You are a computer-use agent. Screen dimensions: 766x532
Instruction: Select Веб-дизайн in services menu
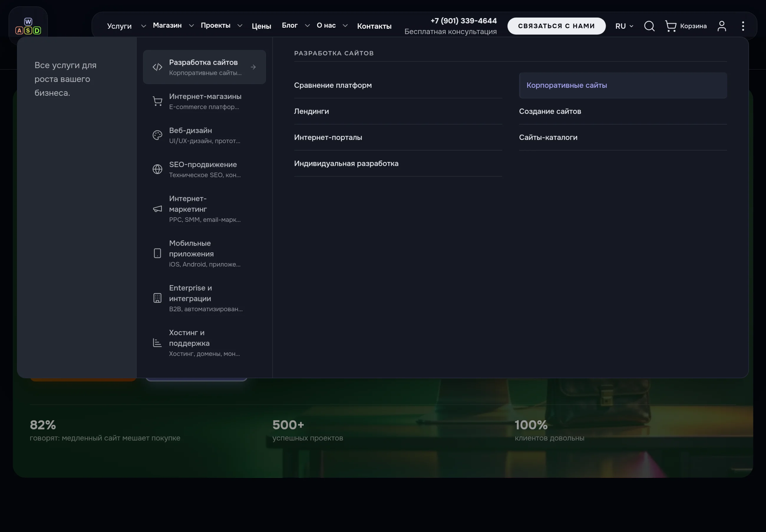[x=204, y=135]
